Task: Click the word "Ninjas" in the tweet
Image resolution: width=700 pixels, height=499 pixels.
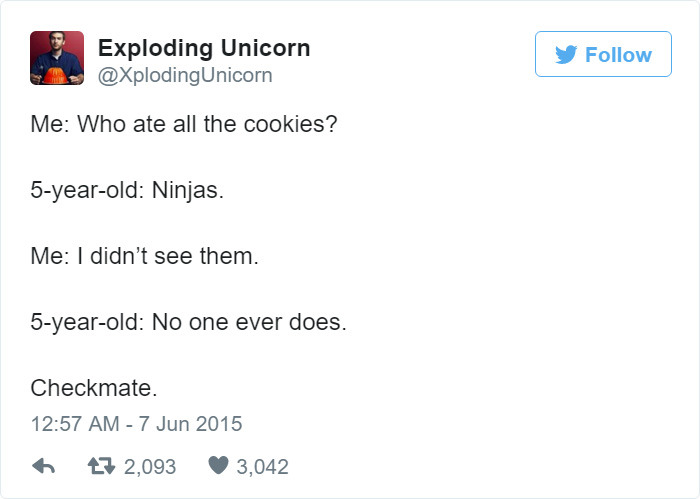Action: [183, 192]
